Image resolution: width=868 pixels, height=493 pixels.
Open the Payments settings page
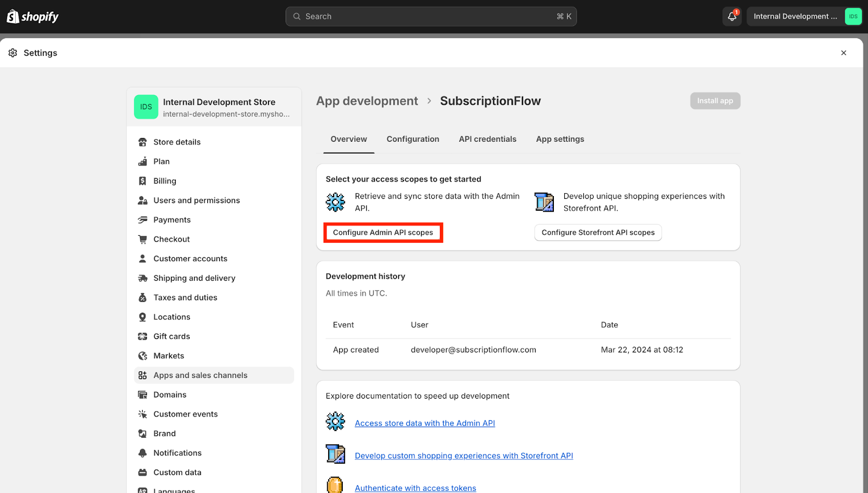pyautogui.click(x=214, y=220)
